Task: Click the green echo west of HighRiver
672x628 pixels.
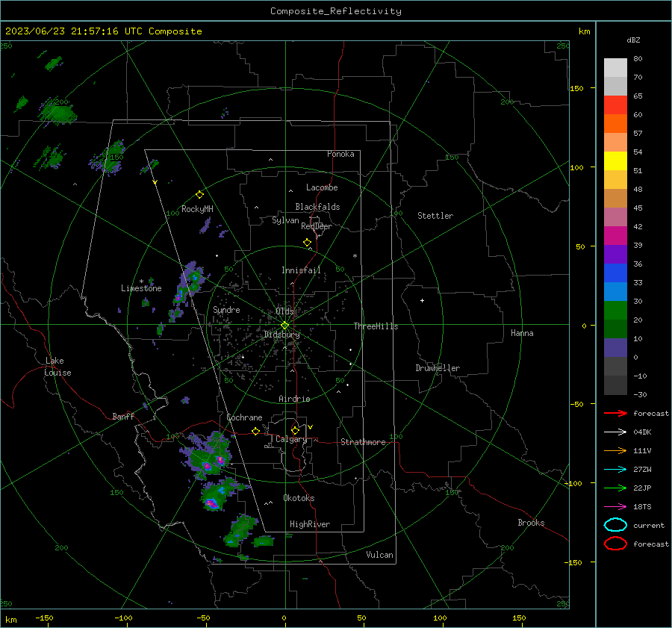Action: click(x=241, y=530)
